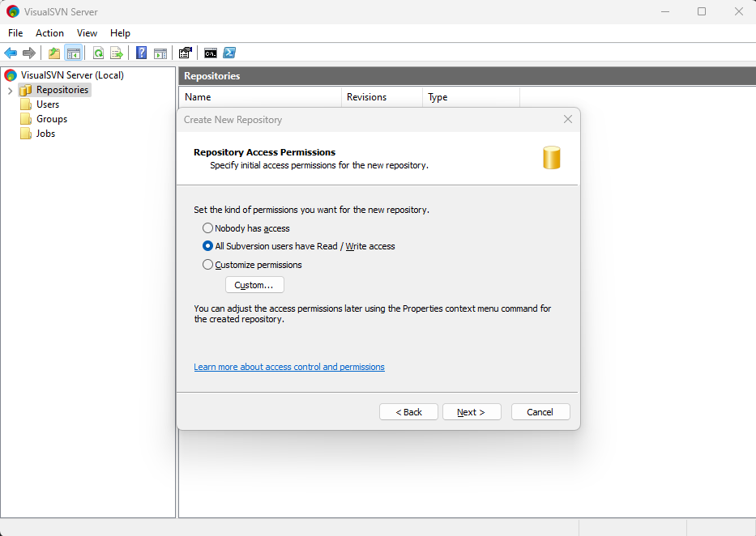Click the blue Back arrow in toolbar
Viewport: 756px width, 536px height.
(x=11, y=53)
